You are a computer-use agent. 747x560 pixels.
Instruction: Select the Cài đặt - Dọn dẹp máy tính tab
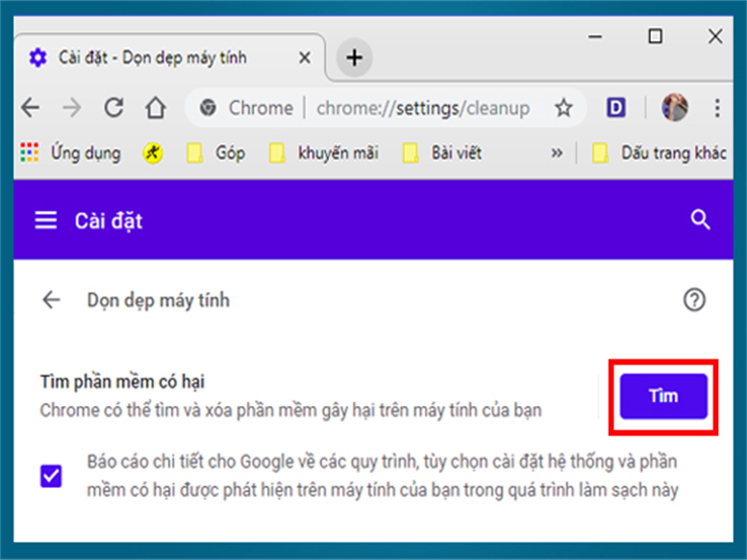click(169, 58)
